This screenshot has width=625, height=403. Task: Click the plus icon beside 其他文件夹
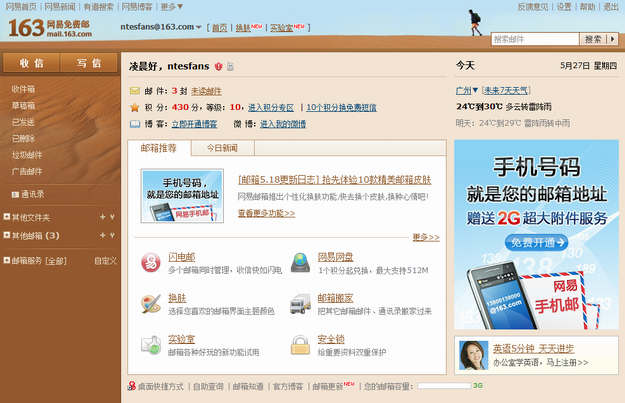(x=102, y=217)
